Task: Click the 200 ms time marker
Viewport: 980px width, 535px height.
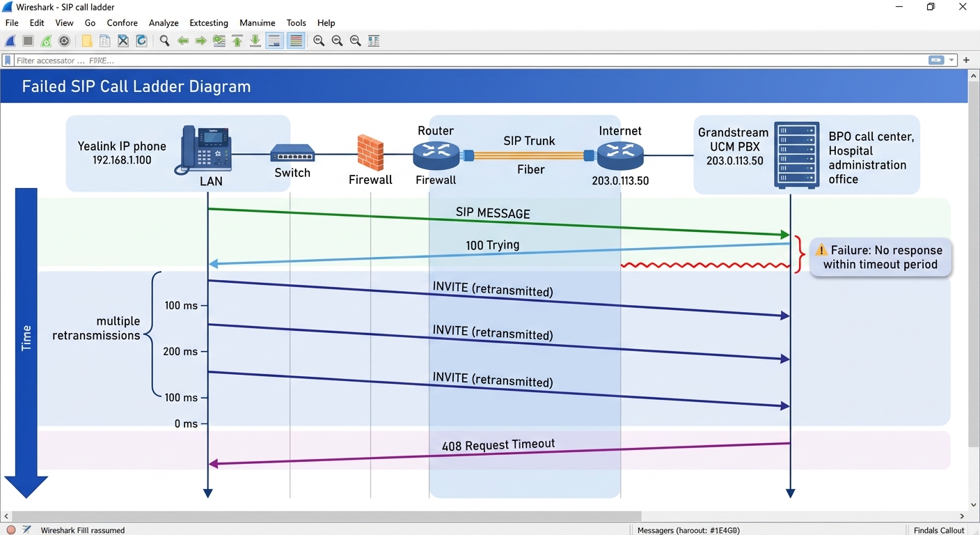Action: [x=180, y=352]
